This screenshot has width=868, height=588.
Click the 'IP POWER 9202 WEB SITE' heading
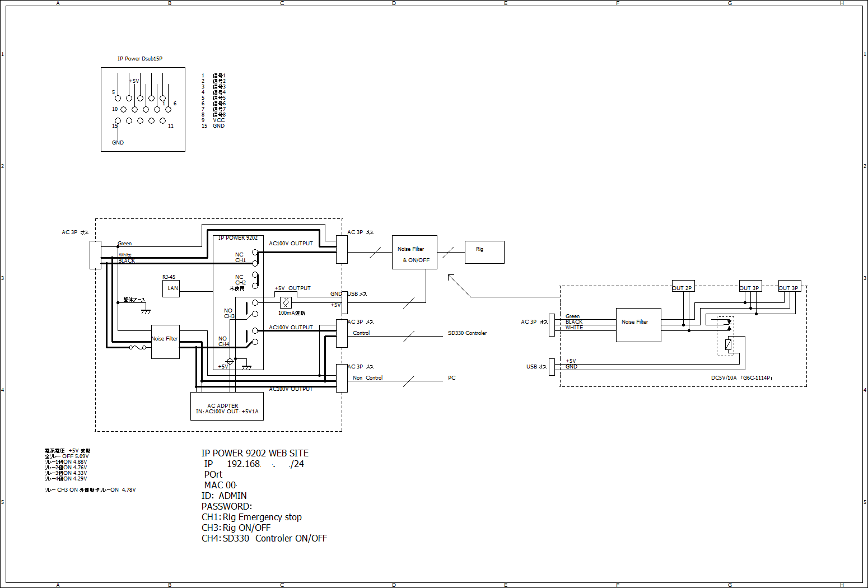255,453
